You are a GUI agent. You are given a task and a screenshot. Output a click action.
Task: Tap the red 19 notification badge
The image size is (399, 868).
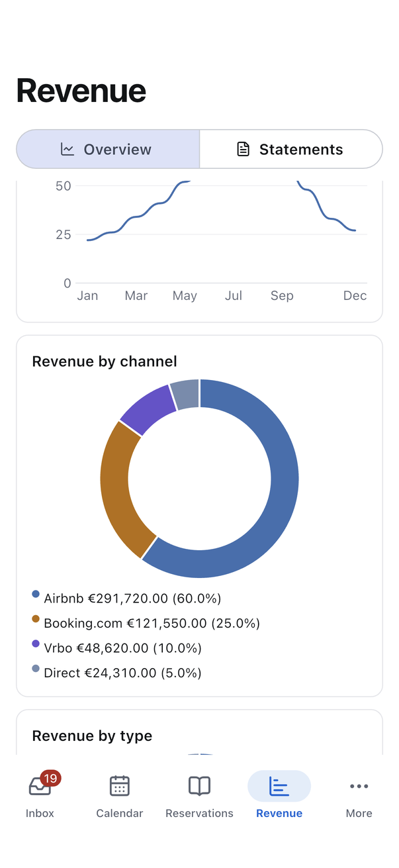tap(50, 779)
